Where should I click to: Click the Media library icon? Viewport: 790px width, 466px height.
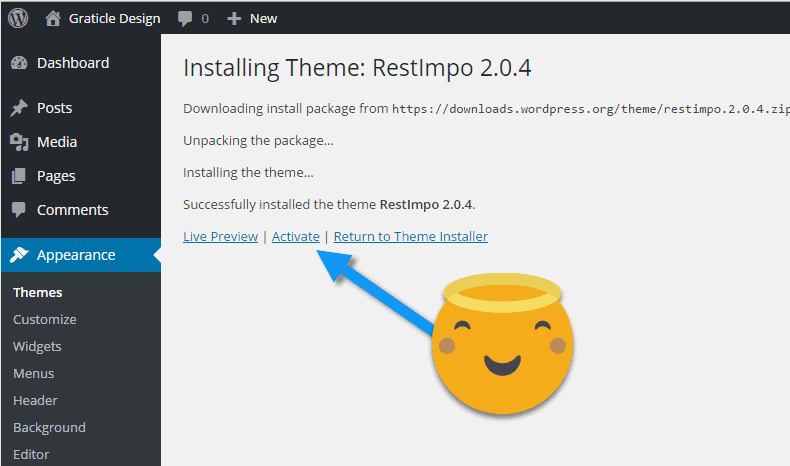(x=19, y=142)
